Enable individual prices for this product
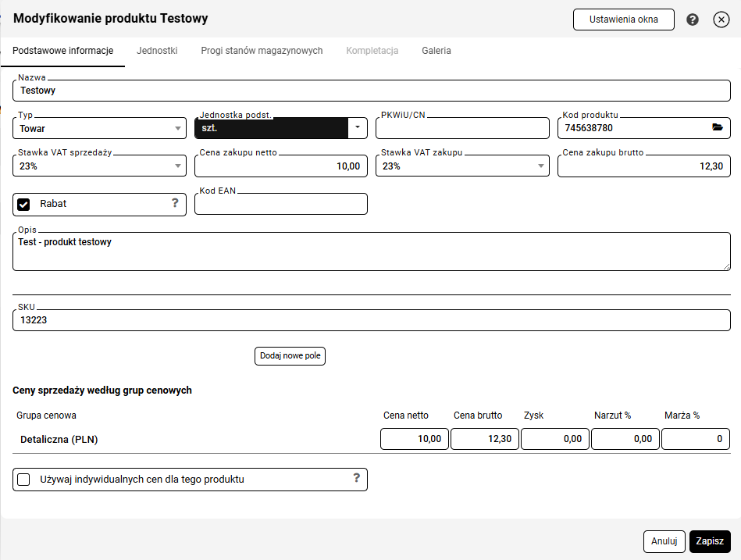This screenshot has height=560, width=741. [x=24, y=479]
